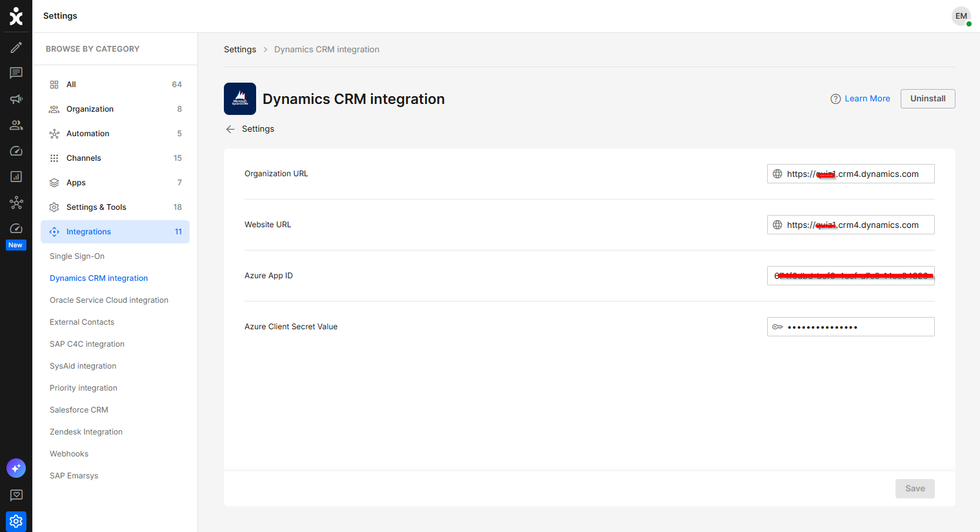Open Dynamics CRM integration in sidebar list
Screen dimensions: 980x532
pos(99,278)
